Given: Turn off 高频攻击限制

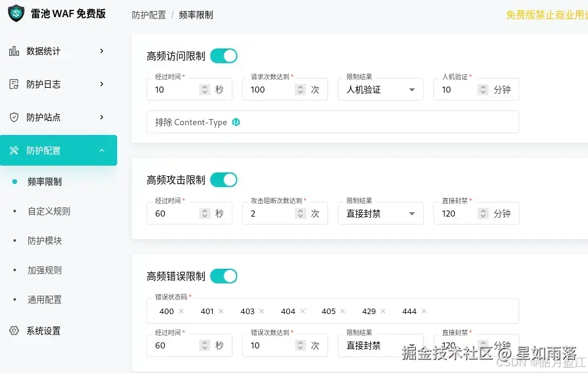Looking at the screenshot, I should (x=224, y=179).
